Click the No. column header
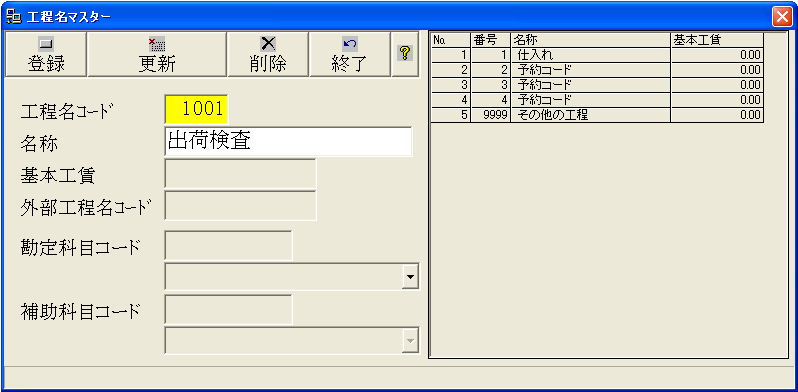798x392 pixels. click(x=450, y=40)
